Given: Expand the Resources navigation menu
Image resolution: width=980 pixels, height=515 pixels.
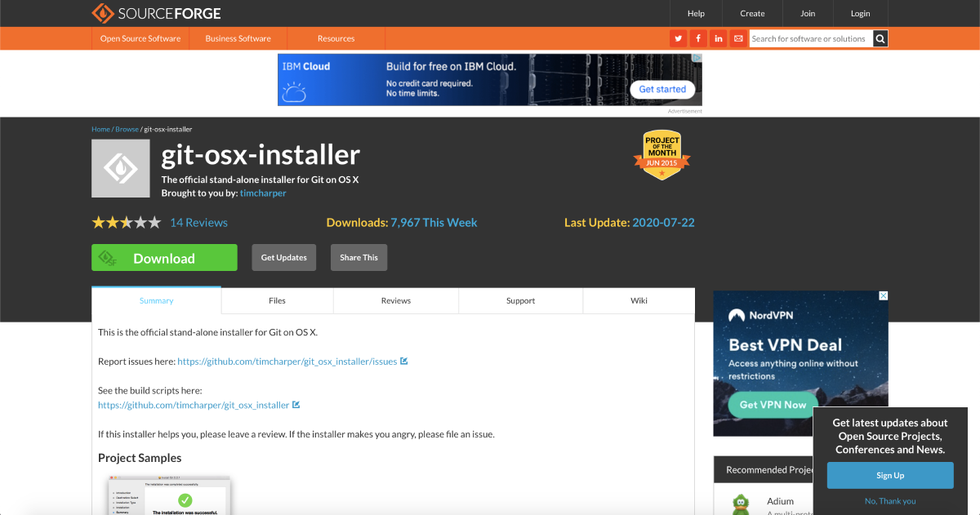Looking at the screenshot, I should pyautogui.click(x=336, y=38).
